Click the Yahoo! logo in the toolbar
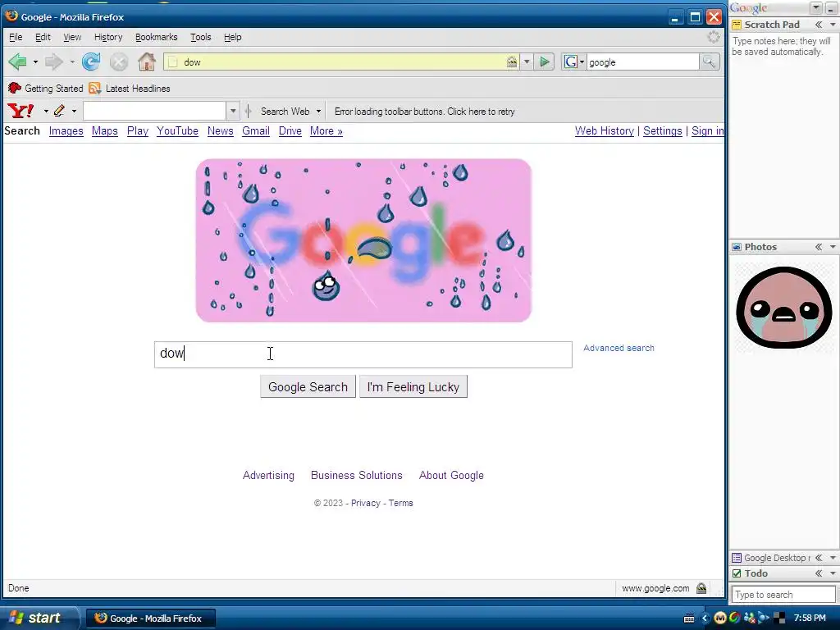Viewport: 840px width, 630px height. click(x=21, y=111)
